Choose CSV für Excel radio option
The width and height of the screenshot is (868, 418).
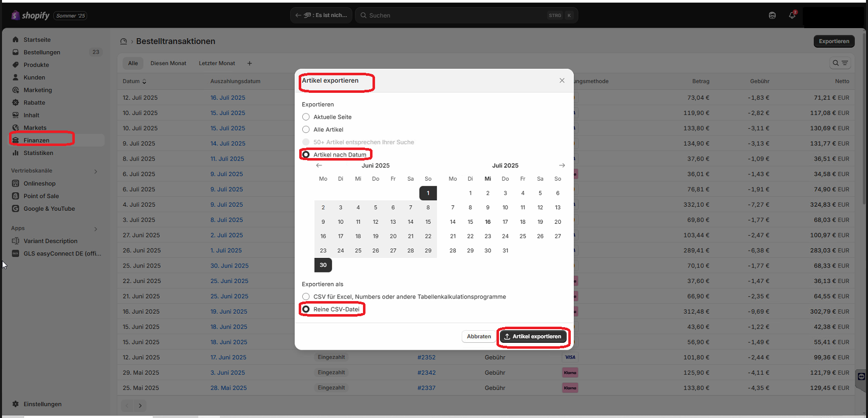tap(306, 297)
